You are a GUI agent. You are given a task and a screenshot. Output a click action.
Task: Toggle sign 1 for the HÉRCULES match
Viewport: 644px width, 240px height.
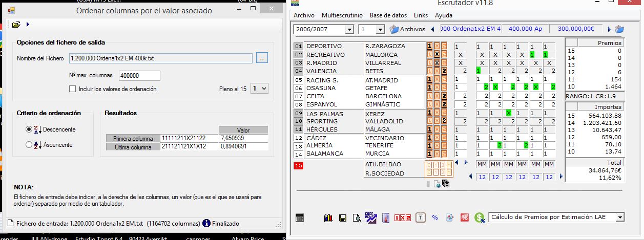click(x=429, y=130)
